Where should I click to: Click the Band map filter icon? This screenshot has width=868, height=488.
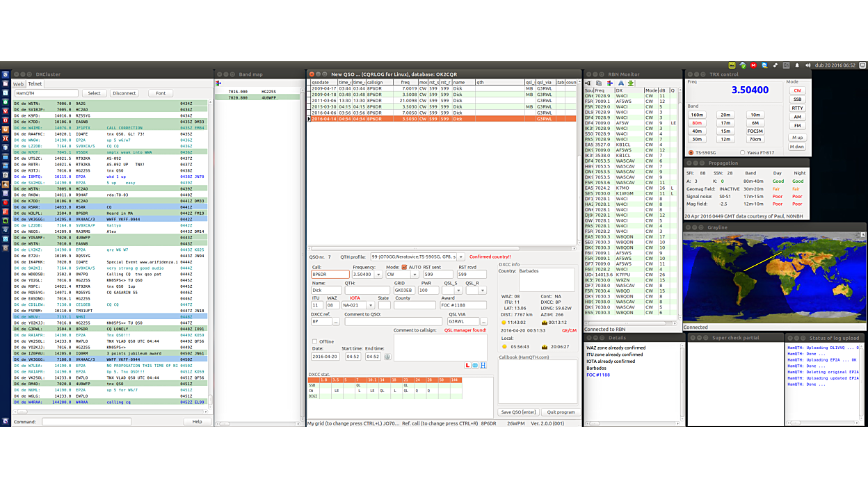[219, 83]
